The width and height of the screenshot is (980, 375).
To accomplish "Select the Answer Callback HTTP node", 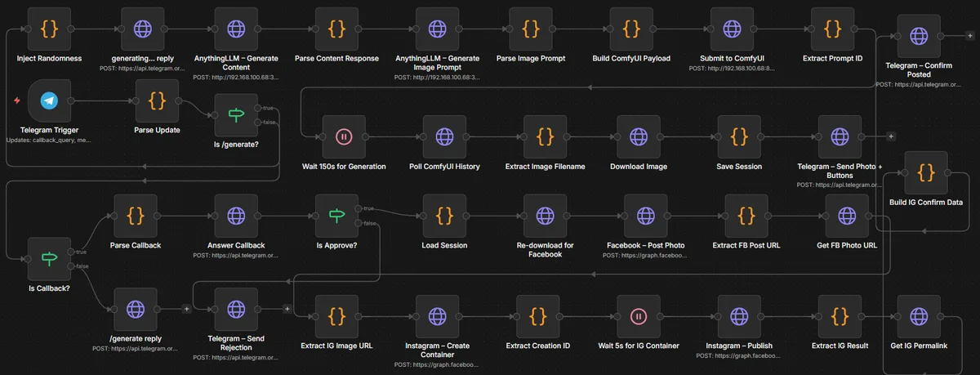I will click(x=236, y=215).
